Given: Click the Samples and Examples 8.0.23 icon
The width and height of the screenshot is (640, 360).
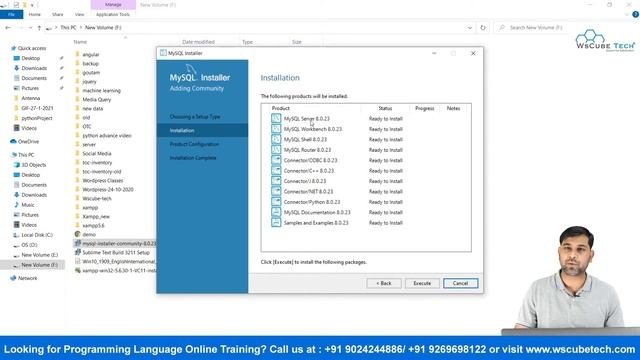Looking at the screenshot, I should [x=276, y=223].
